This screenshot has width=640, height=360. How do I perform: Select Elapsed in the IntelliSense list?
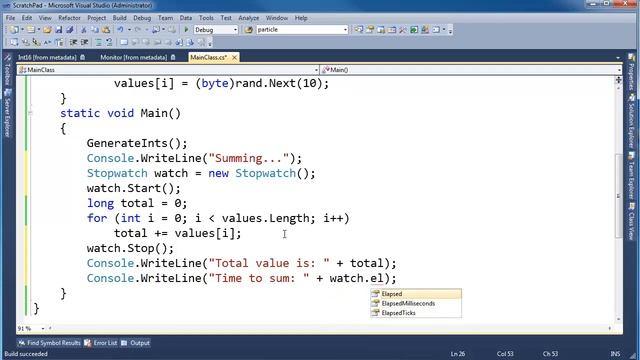(416, 294)
